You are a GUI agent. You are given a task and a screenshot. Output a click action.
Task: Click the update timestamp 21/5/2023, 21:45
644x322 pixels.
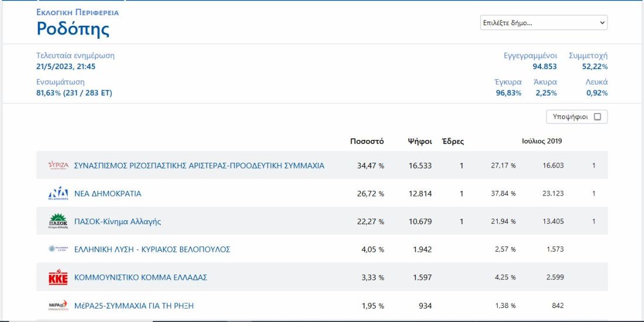pyautogui.click(x=66, y=67)
